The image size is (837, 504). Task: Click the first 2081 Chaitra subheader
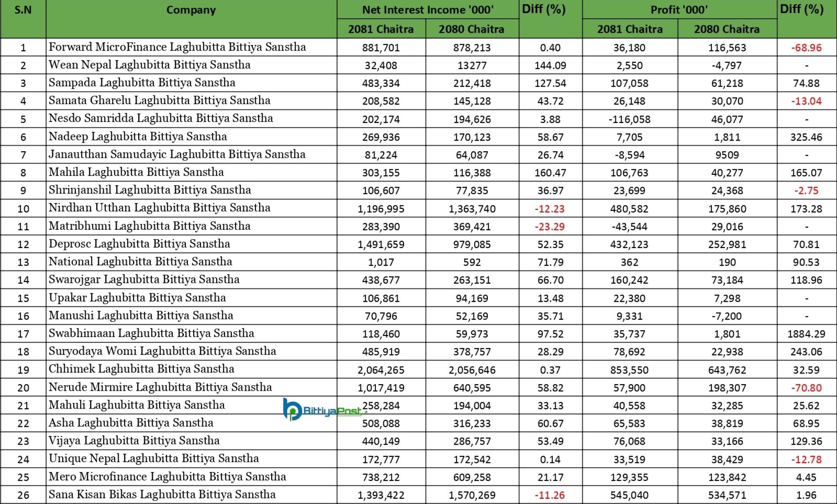[x=381, y=29]
